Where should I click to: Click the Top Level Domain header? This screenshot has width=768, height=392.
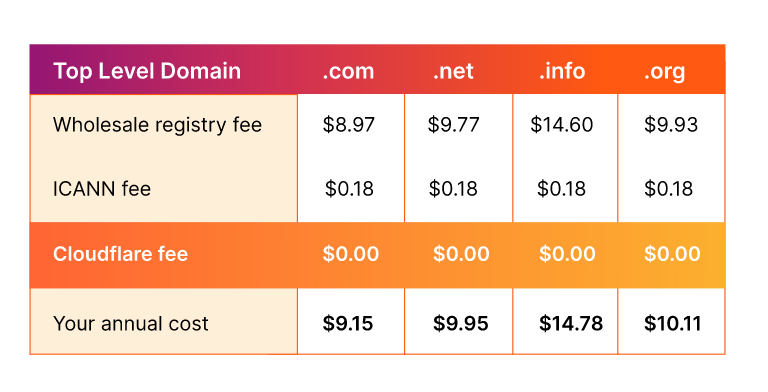coord(147,72)
